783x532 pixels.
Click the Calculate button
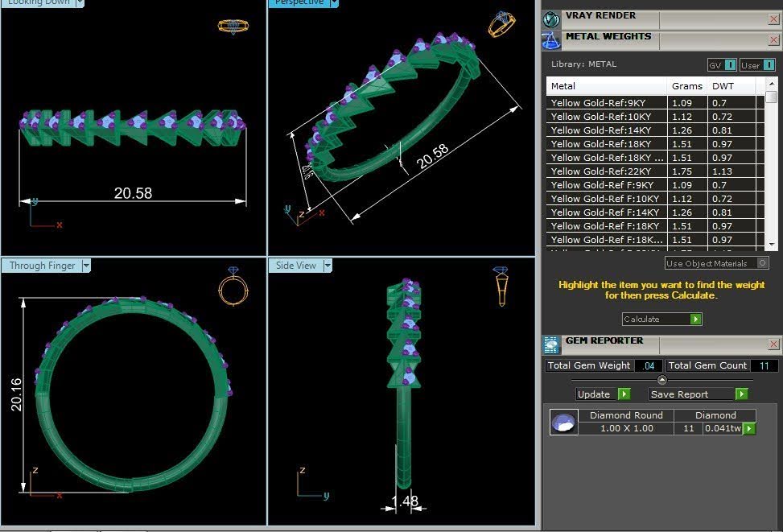click(662, 319)
